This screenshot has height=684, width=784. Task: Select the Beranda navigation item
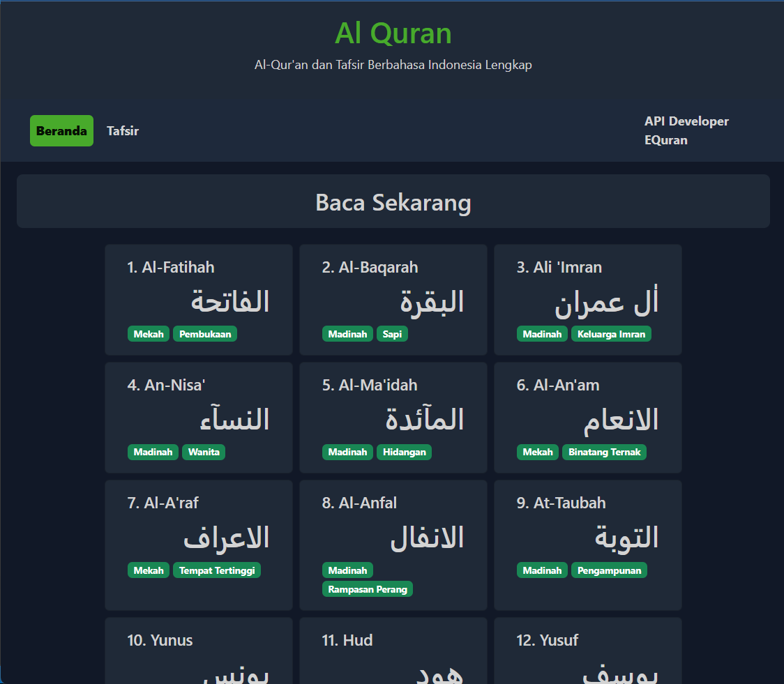61,130
